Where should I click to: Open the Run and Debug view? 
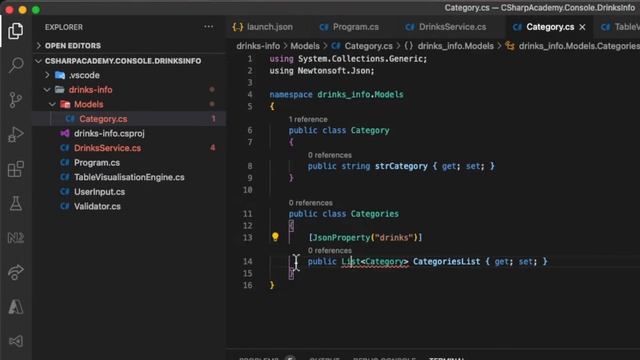[x=16, y=134]
